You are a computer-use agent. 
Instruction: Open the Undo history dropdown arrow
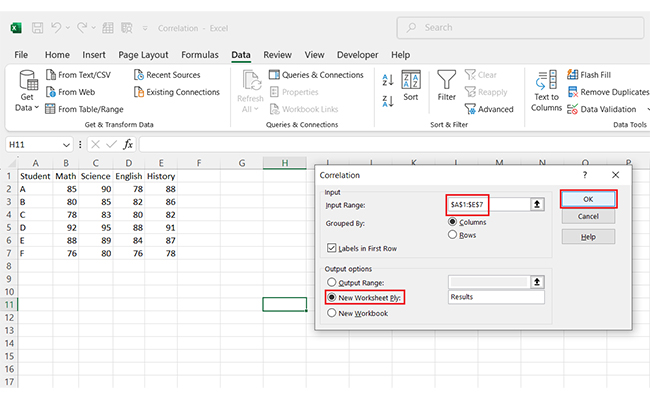tap(68, 28)
